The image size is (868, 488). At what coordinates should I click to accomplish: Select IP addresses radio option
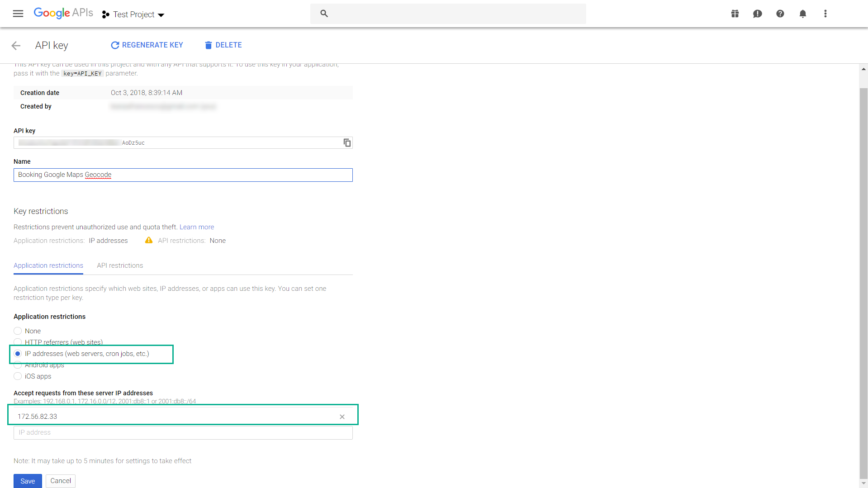18,354
